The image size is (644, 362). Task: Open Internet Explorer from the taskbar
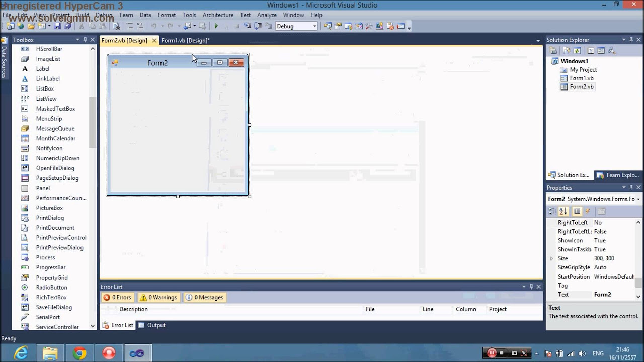click(x=21, y=353)
